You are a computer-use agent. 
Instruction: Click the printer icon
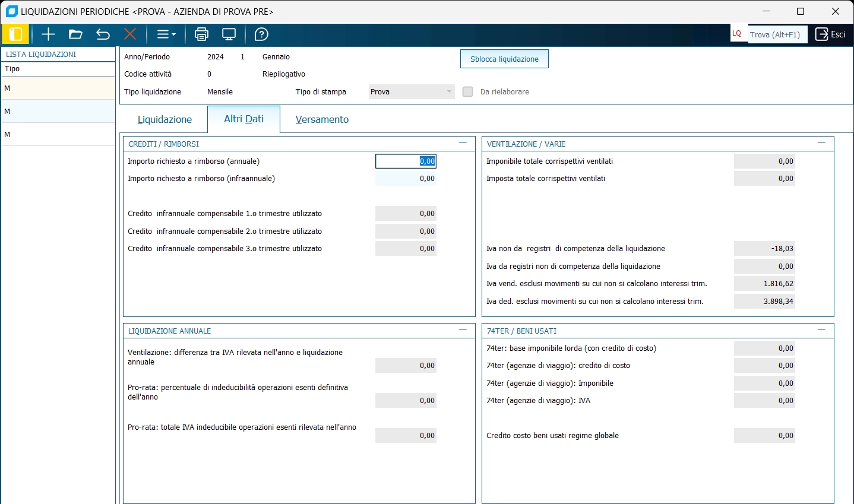(202, 34)
